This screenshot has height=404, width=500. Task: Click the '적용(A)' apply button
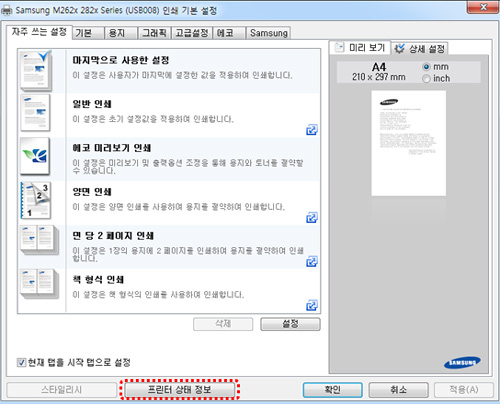[464, 390]
